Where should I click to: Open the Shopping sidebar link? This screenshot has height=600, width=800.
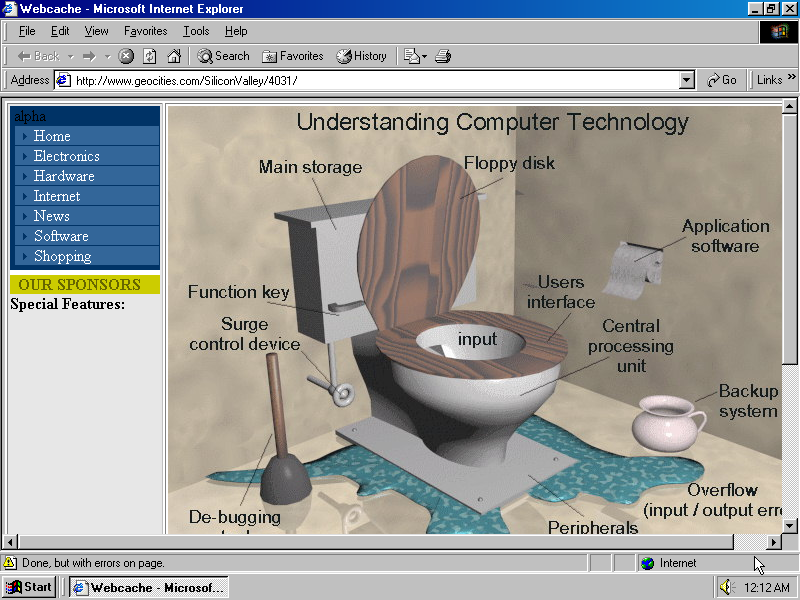62,256
